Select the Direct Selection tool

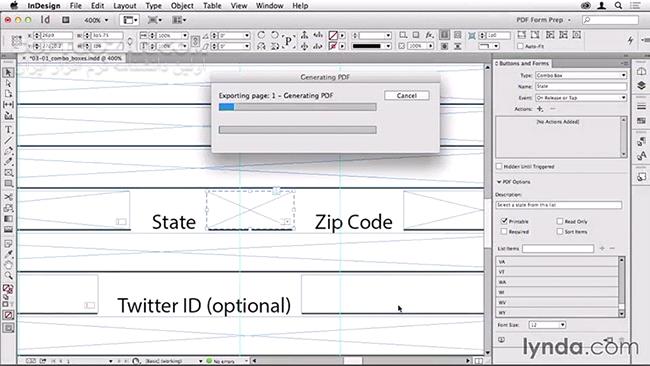tap(8, 84)
